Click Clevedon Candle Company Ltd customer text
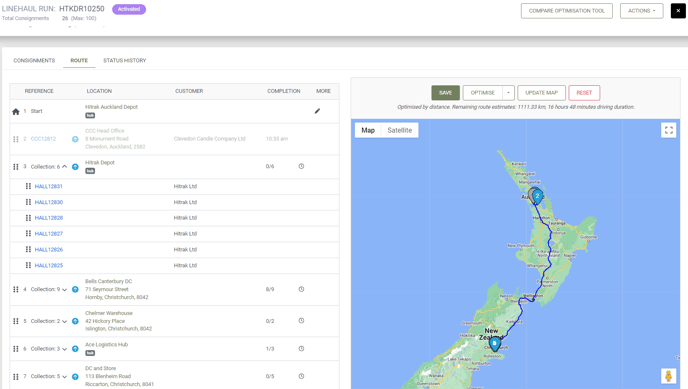The image size is (688, 389). tap(210, 139)
